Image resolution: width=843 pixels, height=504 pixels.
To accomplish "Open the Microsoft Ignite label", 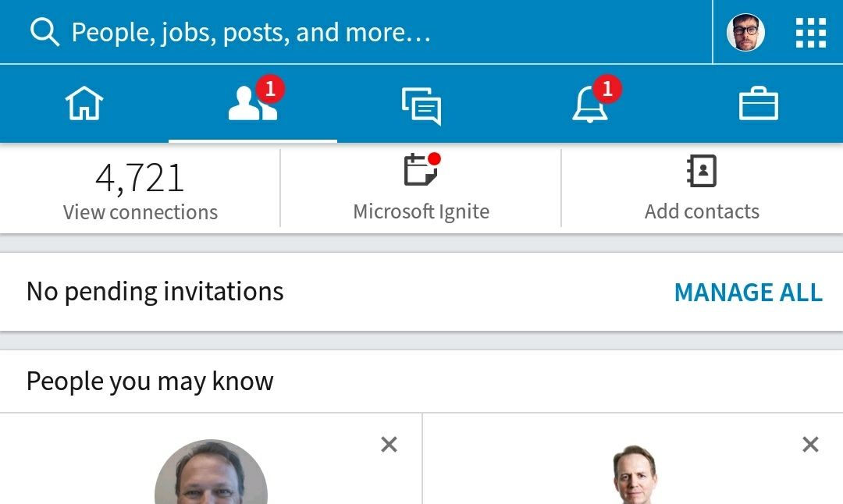I will pyautogui.click(x=421, y=211).
